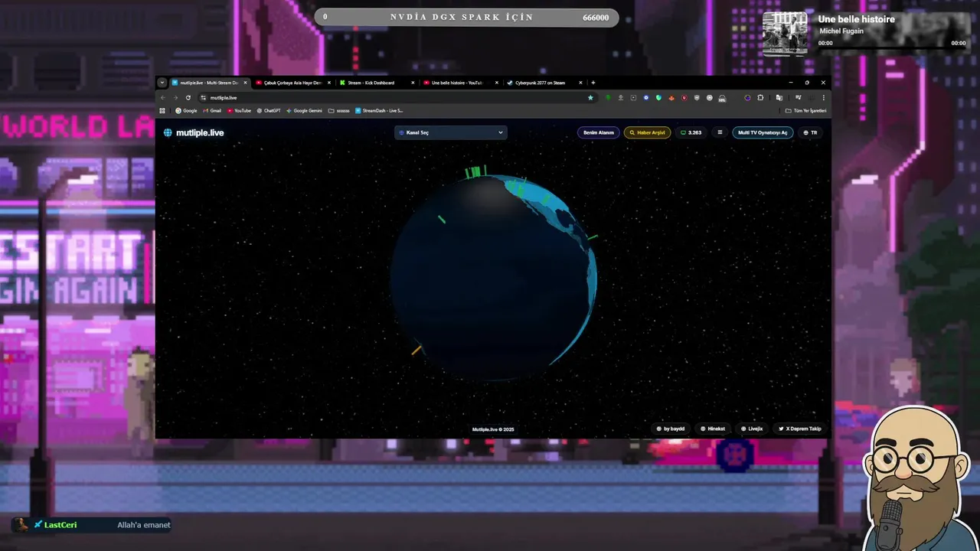
Task: Click the viewer count 3.263 badge
Action: 691,132
